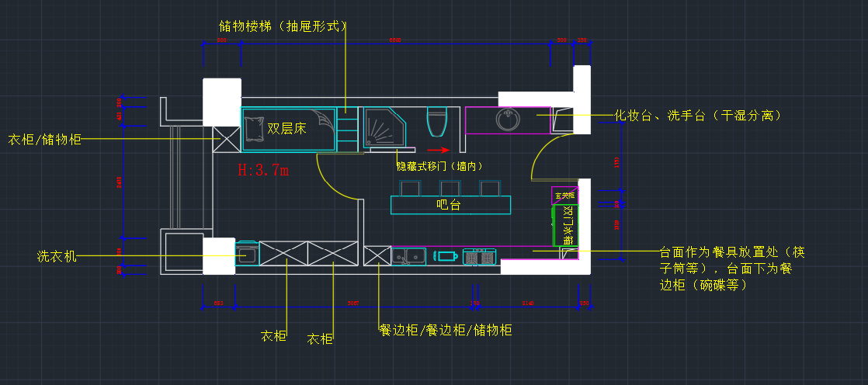Select the 隐藏式移门（墙内） label

tap(439, 166)
